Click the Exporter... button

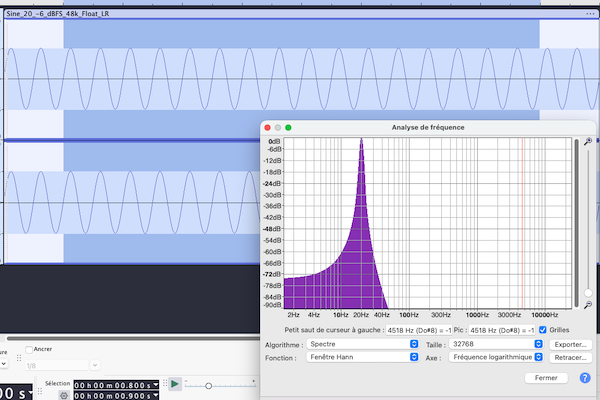(571, 344)
